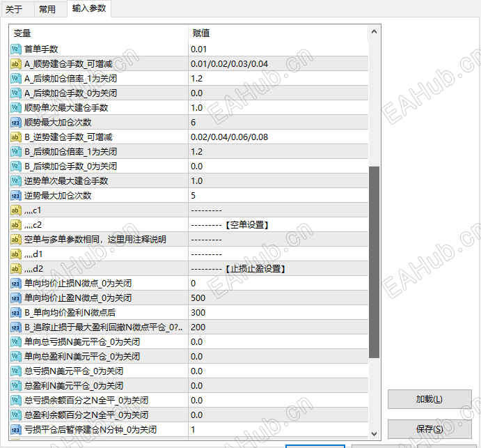Click the 123 icon beside B_单向均价盈利N微点后
The height and width of the screenshot is (448, 481).
click(x=15, y=313)
